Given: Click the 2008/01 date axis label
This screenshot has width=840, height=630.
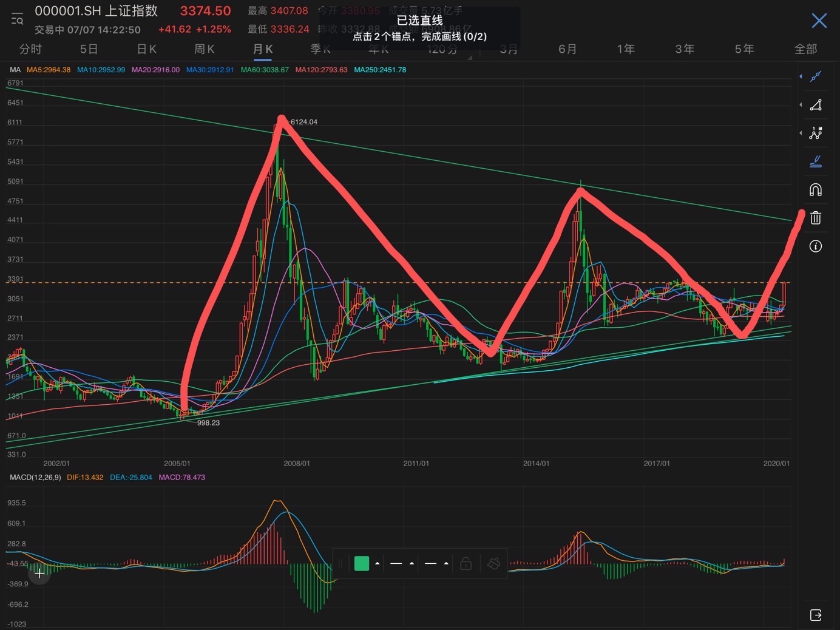Looking at the screenshot, I should 297,464.
